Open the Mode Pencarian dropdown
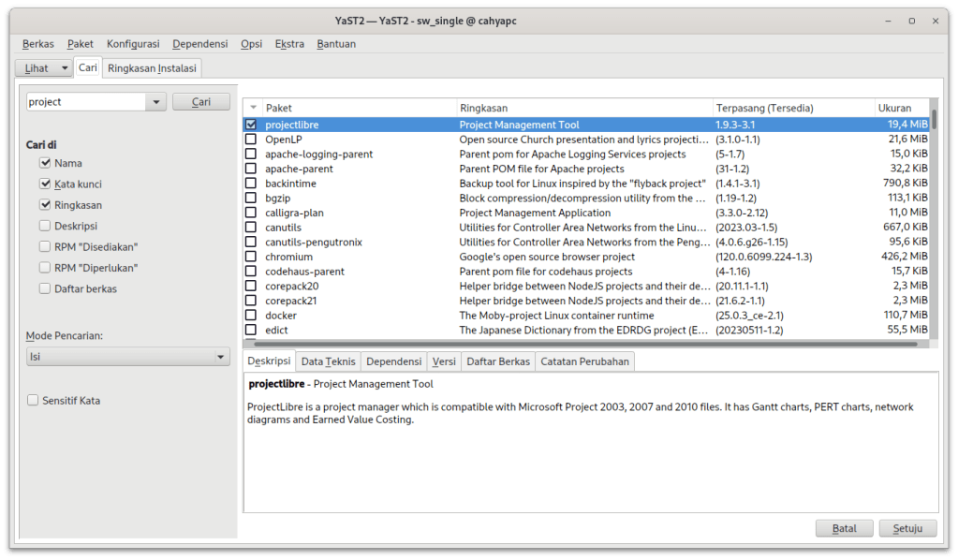The image size is (958, 560). point(127,357)
